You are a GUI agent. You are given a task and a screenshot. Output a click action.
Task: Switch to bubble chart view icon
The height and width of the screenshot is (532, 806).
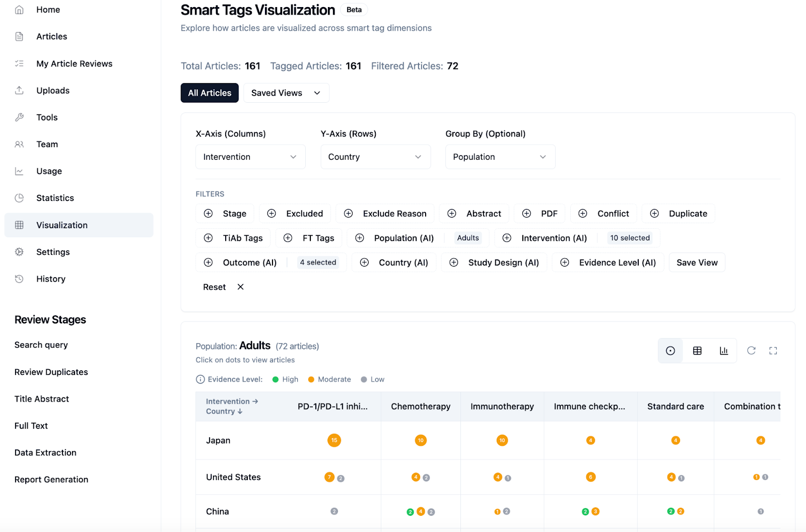pyautogui.click(x=670, y=351)
